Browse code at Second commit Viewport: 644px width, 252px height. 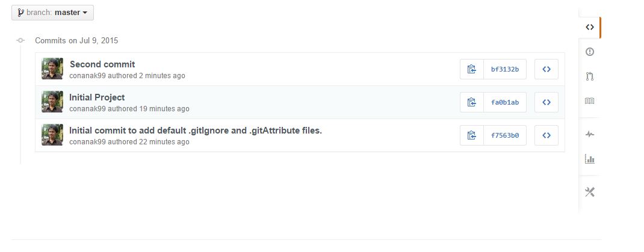[546, 69]
